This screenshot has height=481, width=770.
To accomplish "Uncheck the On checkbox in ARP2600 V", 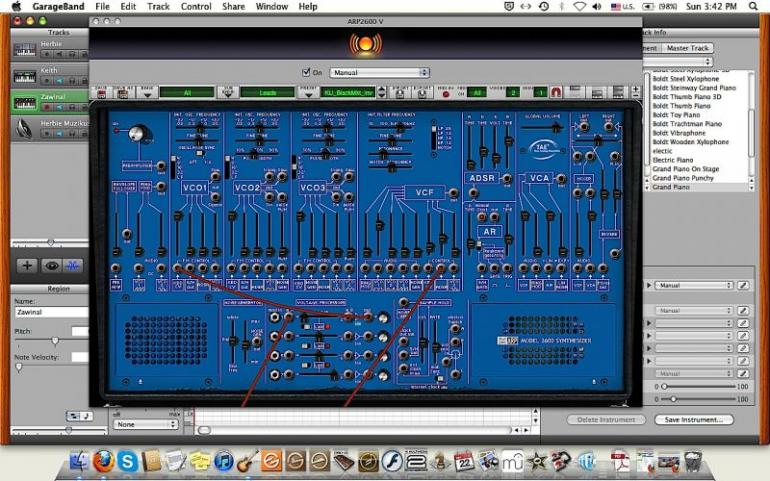I will click(306, 72).
